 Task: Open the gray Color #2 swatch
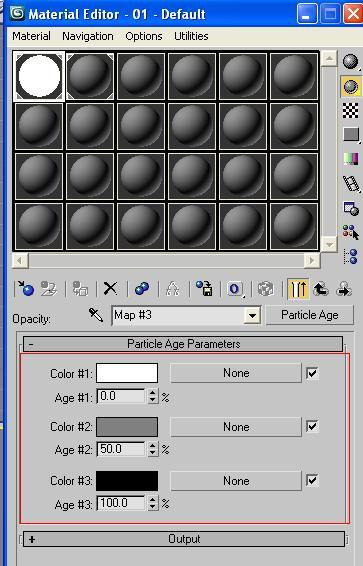(127, 427)
